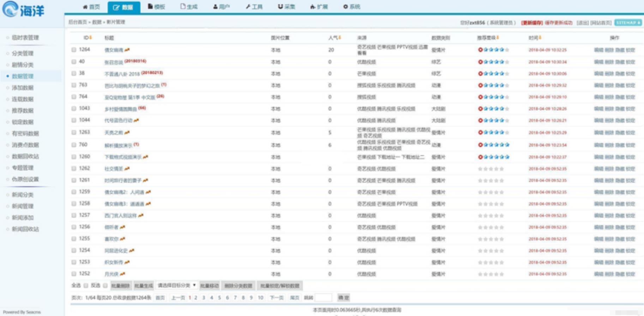Screen dimensions: 644x316
Task: Sort by 人气 using its arrow icon
Action: point(339,37)
